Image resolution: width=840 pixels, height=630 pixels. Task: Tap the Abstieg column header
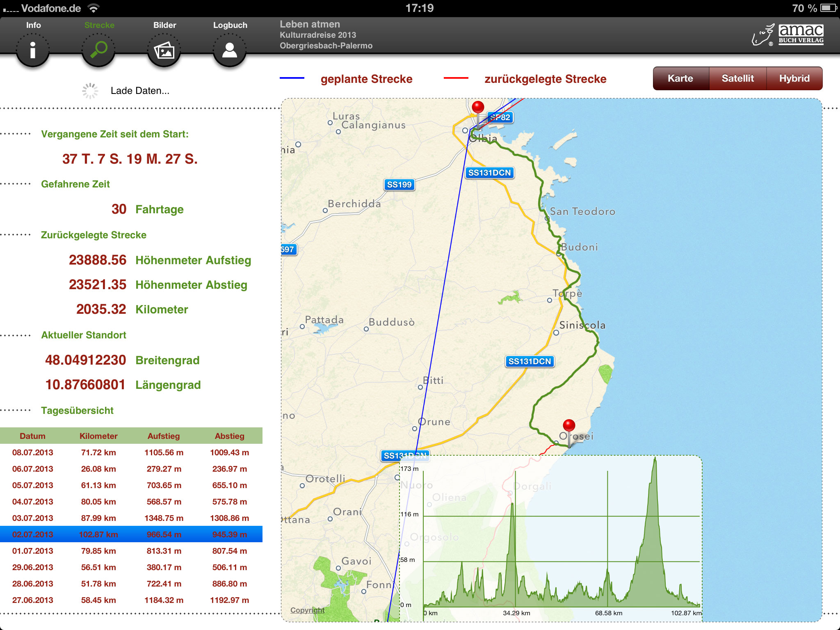point(230,436)
